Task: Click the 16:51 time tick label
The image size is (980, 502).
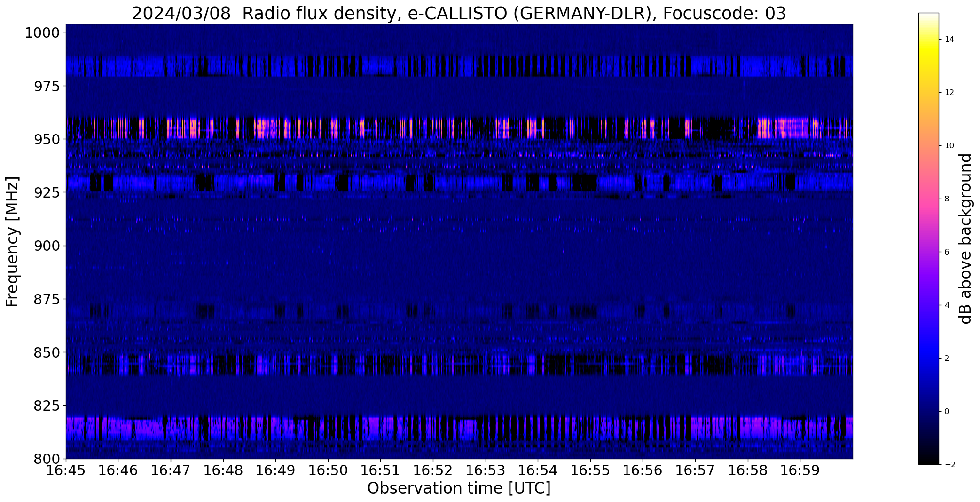Action: tap(381, 470)
